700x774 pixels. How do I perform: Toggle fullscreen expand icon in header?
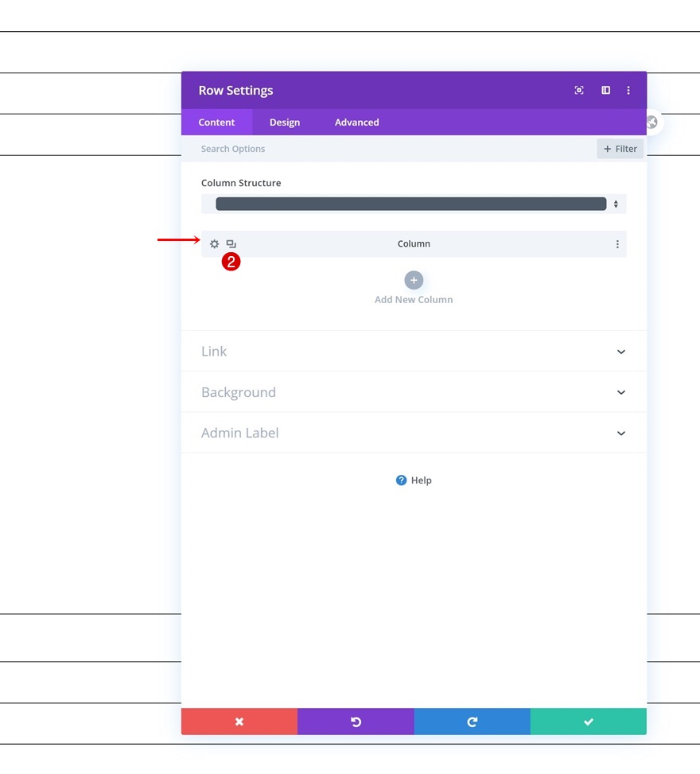point(579,91)
